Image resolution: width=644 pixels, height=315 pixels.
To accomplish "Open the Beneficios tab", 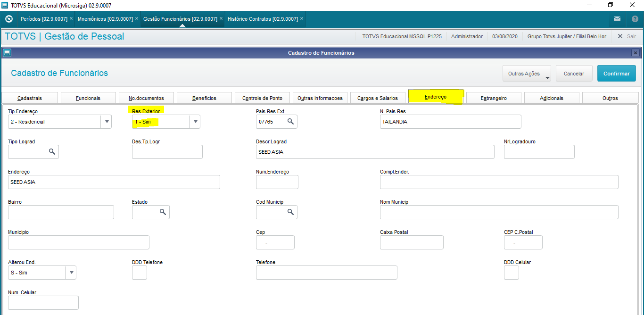I will (204, 98).
